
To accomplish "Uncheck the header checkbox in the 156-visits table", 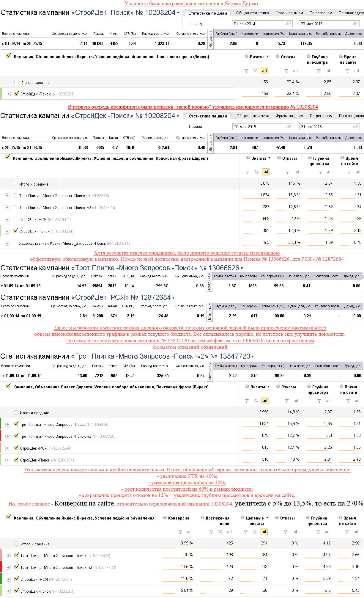I will (x=9, y=55).
